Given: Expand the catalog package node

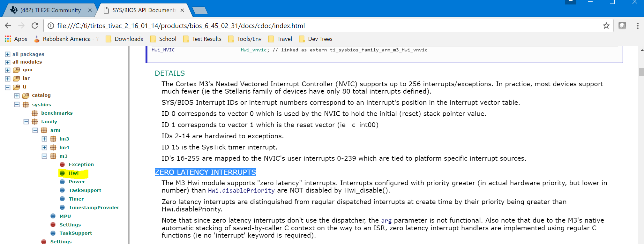Looking at the screenshot, I should (17, 95).
